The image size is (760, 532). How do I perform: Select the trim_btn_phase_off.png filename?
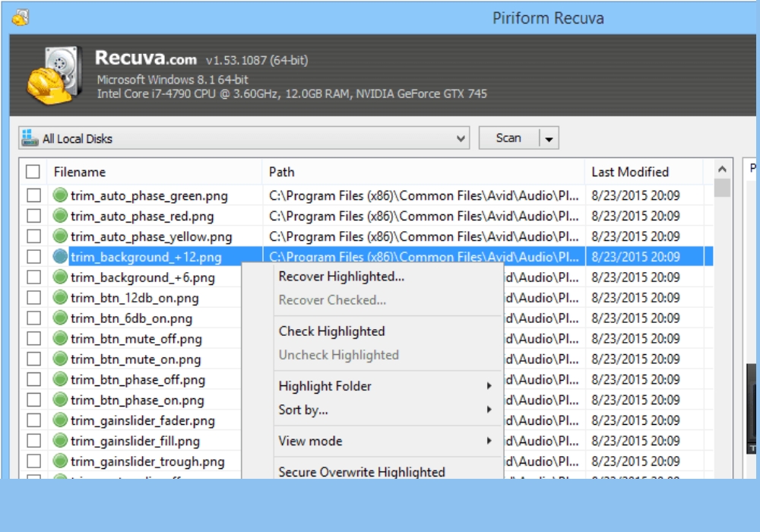point(138,380)
